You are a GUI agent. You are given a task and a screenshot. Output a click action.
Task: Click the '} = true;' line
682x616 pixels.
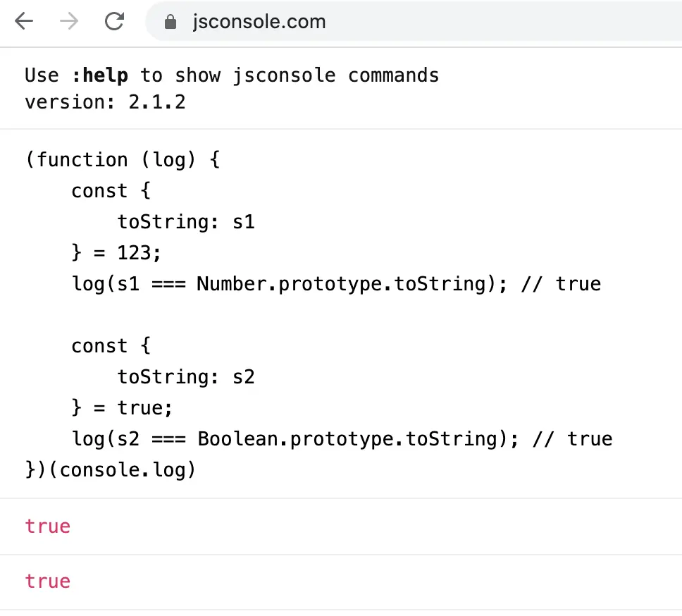pyautogui.click(x=122, y=407)
